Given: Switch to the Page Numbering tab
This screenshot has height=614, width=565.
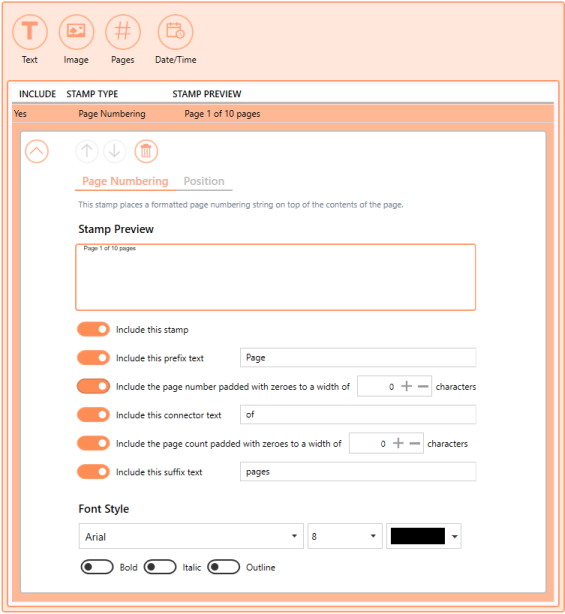Looking at the screenshot, I should [x=125, y=181].
